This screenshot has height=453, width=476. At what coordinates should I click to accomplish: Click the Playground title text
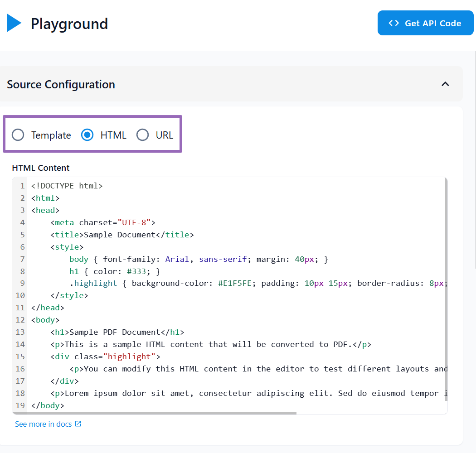[69, 24]
